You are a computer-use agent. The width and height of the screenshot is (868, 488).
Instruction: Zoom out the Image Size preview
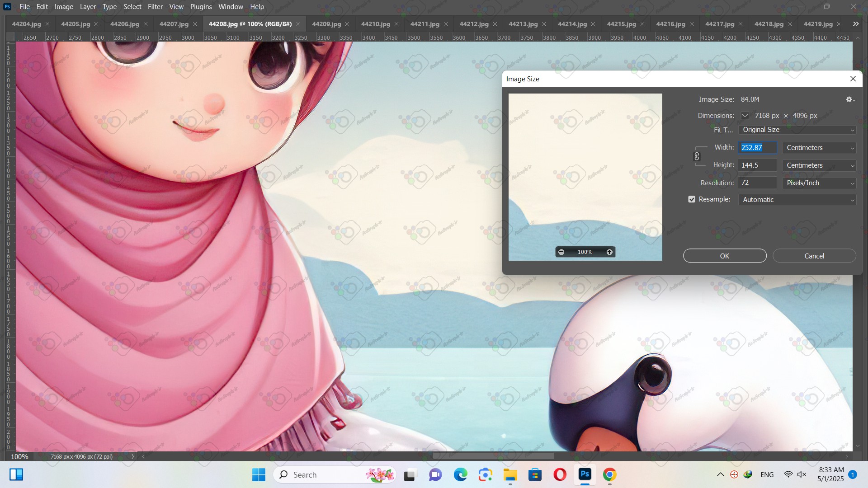[561, 252]
